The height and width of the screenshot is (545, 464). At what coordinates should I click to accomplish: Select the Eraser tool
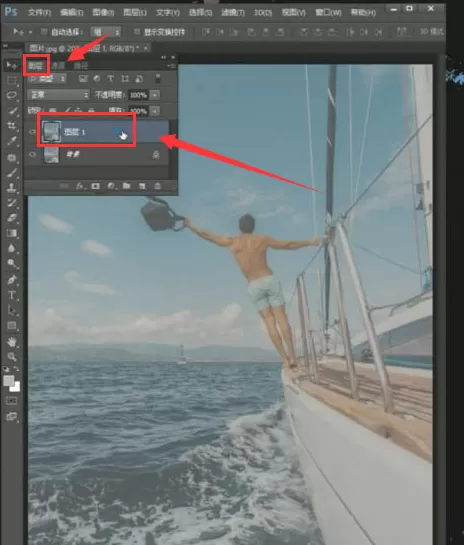coord(12,218)
